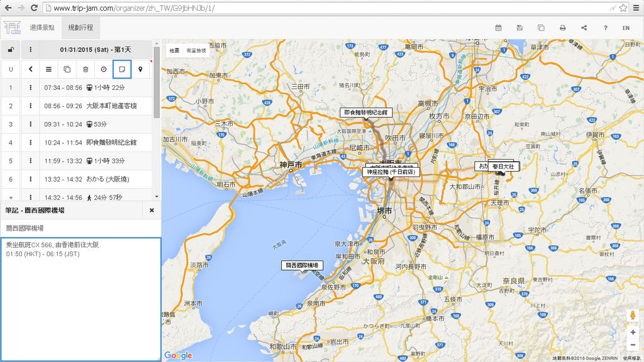This screenshot has width=644, height=362.
Task: Click the clock time icon
Action: 104,69
